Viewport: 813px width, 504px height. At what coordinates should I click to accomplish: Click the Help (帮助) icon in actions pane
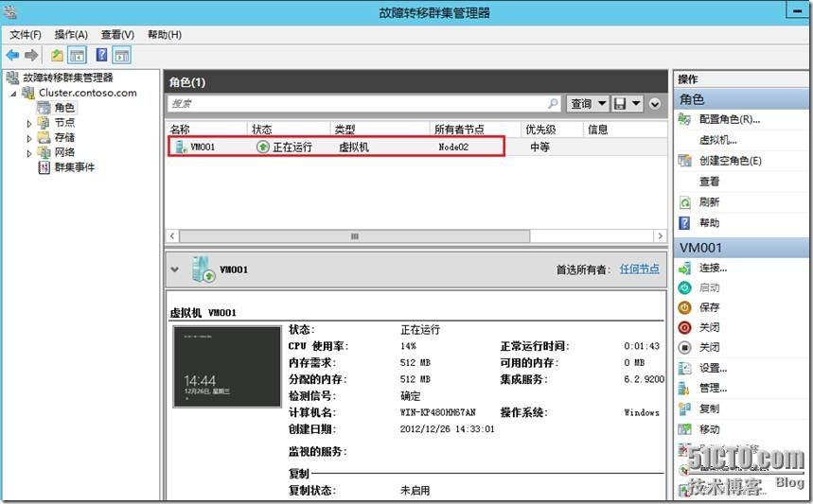click(685, 223)
